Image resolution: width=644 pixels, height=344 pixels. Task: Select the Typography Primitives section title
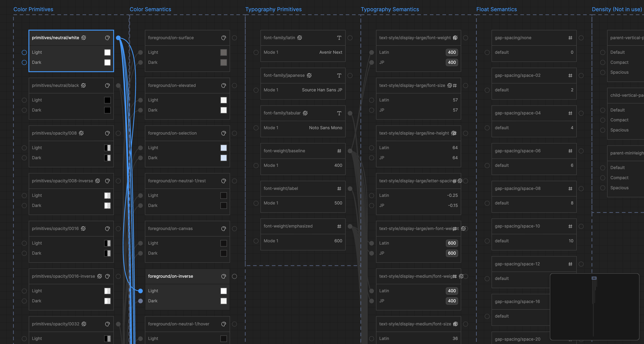pos(273,9)
